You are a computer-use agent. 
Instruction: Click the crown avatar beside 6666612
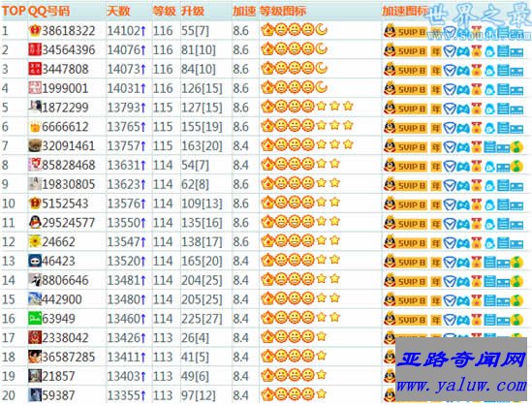tap(35, 127)
